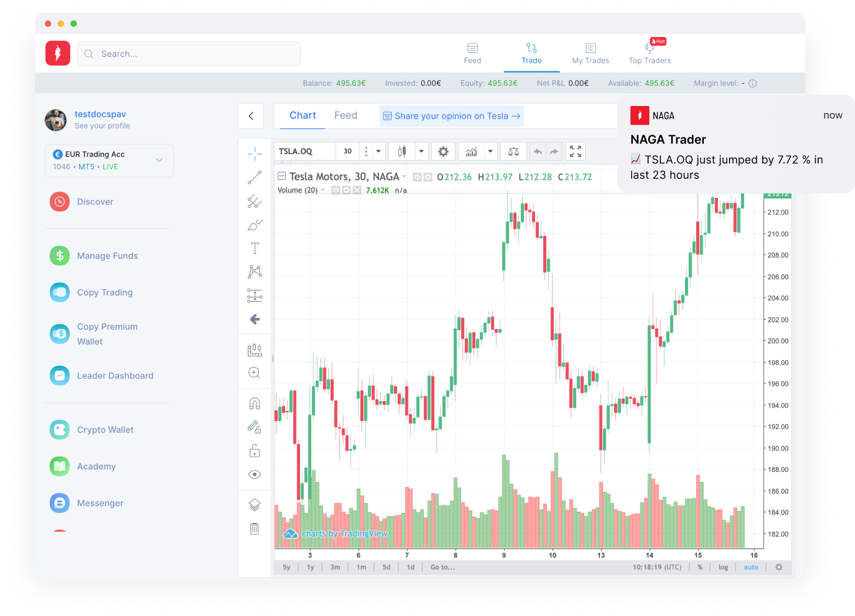855x616 pixels.
Task: Open the Tesla Motors legend dropdown arrow
Action: point(404,177)
